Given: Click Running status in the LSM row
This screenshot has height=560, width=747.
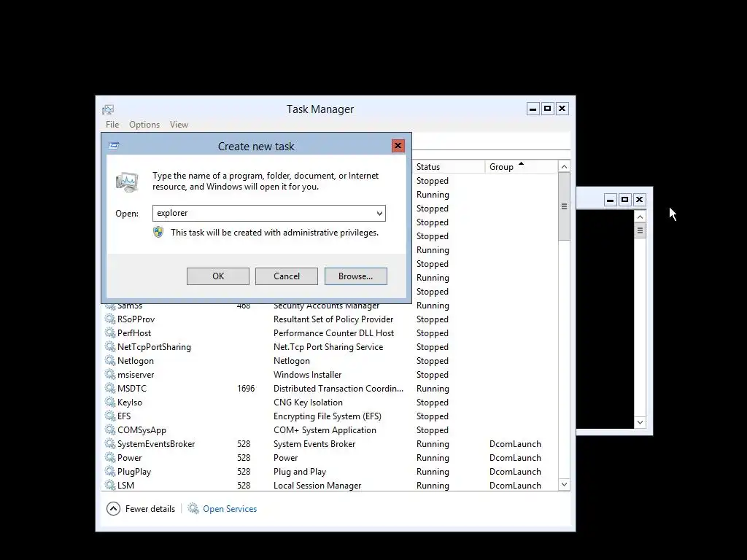Looking at the screenshot, I should point(433,485).
